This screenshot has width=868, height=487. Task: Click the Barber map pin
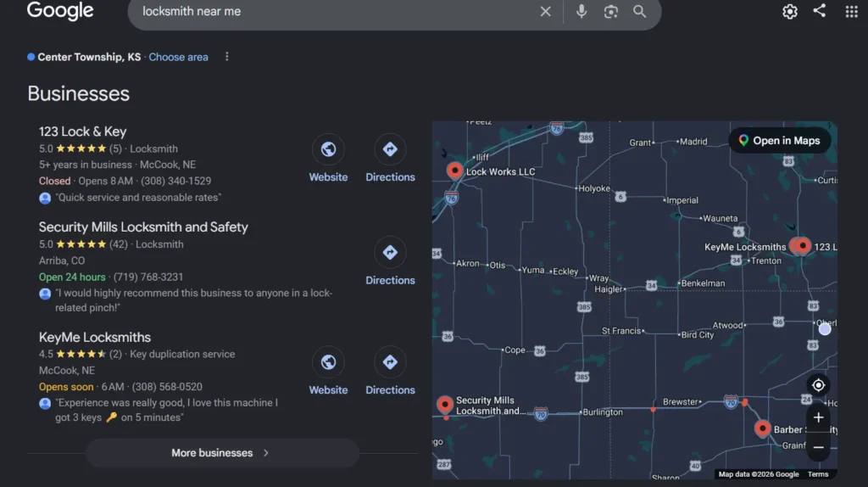point(762,428)
